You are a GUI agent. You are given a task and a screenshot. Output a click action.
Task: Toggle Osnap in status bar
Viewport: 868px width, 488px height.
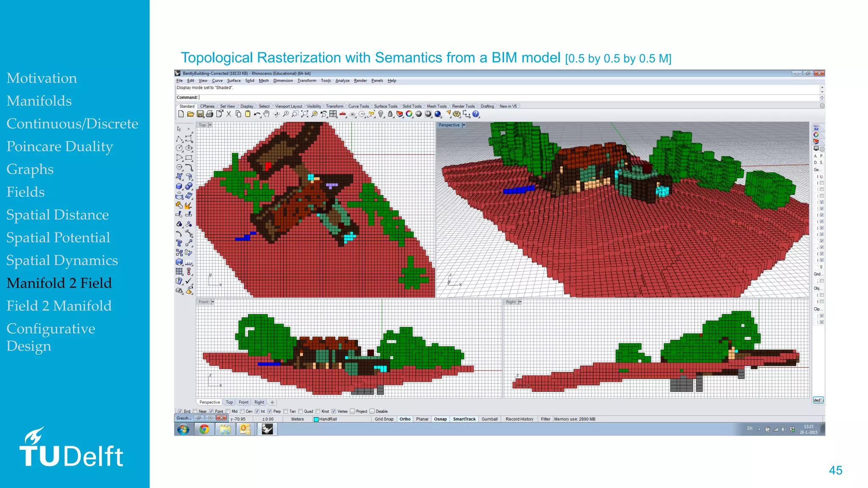point(440,419)
